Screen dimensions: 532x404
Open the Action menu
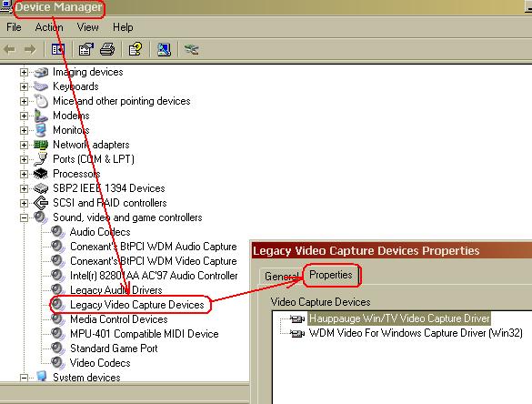pyautogui.click(x=49, y=27)
